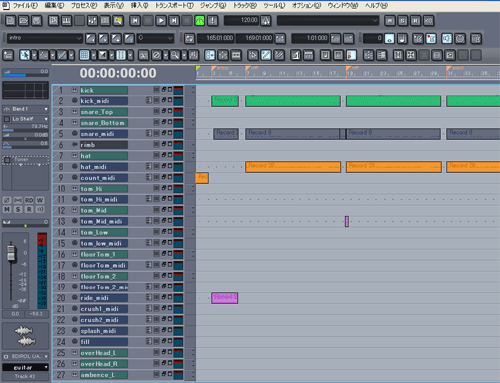Click the kick_midi track's MIDI icon
This screenshot has width=500, height=383.
pos(75,100)
